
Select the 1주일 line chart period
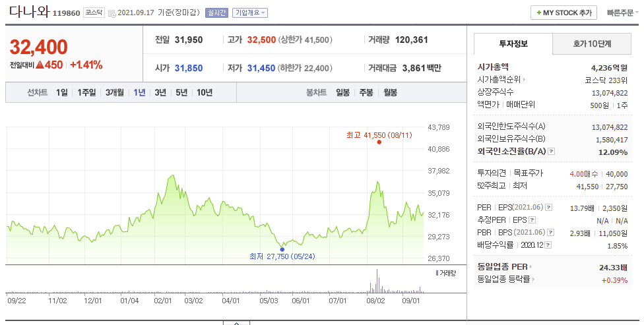click(x=86, y=93)
